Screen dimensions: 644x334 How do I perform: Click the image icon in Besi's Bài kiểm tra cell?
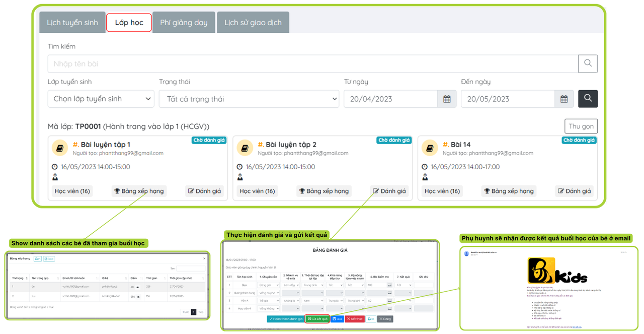coord(389,285)
